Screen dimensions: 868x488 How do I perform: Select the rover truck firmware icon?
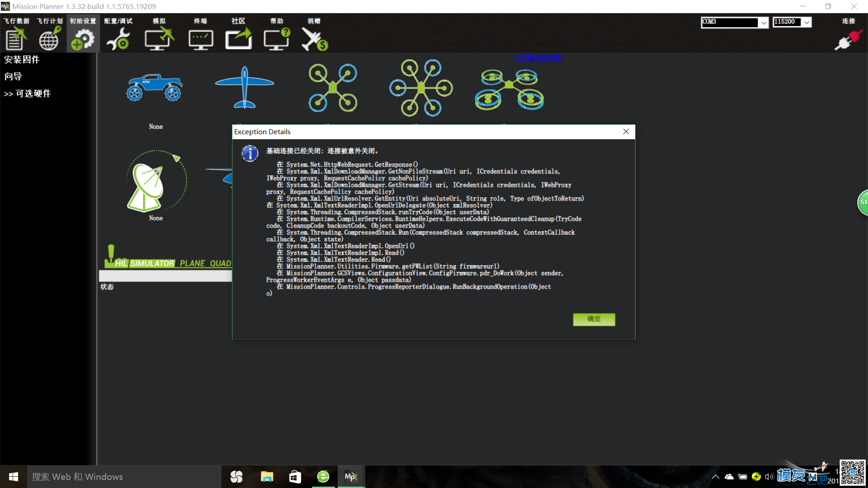tap(155, 87)
